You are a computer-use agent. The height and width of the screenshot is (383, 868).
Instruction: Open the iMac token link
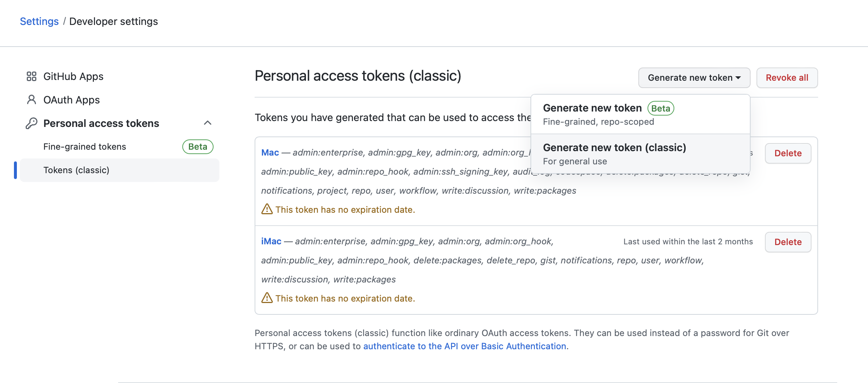click(x=271, y=241)
